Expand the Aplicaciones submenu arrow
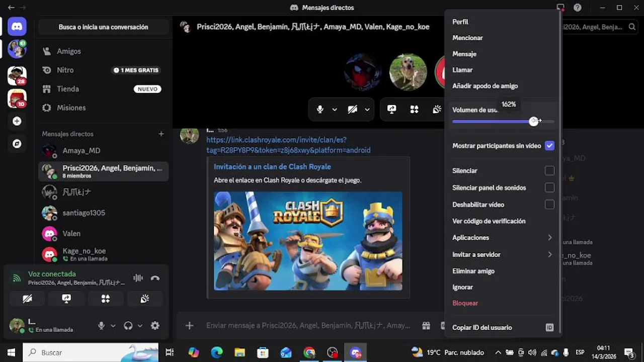The width and height of the screenshot is (644, 362). pos(549,238)
